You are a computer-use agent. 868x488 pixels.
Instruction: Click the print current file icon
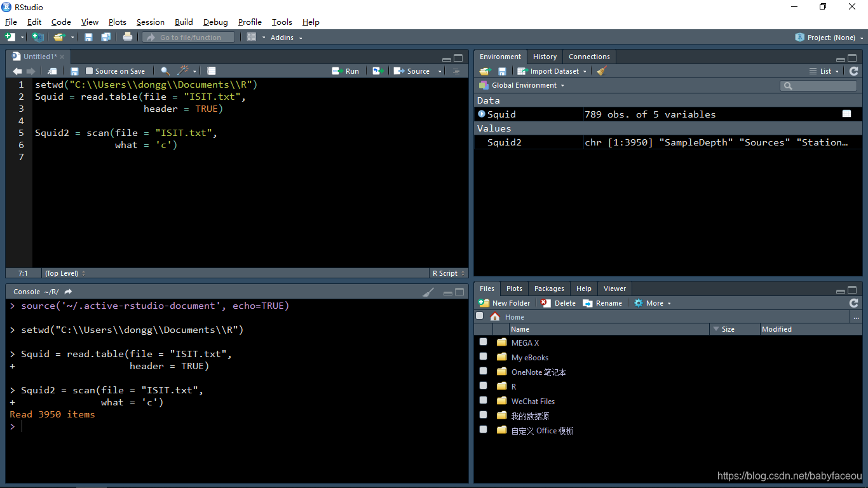tap(128, 37)
